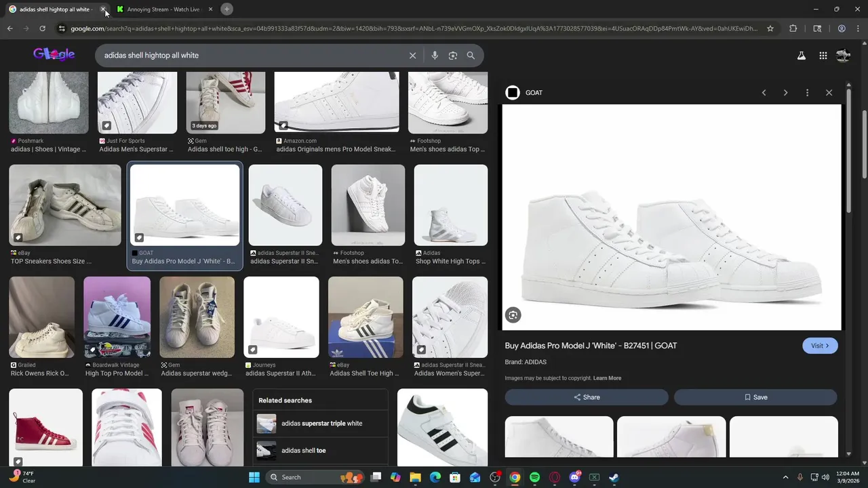The image size is (868, 488).
Task: Show next image in GOAT panel
Action: tap(785, 93)
